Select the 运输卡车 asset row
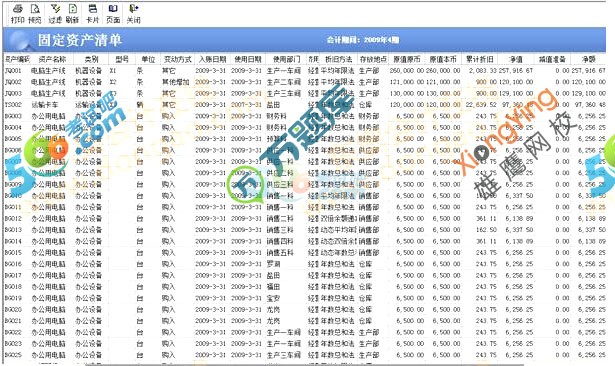 click(305, 105)
